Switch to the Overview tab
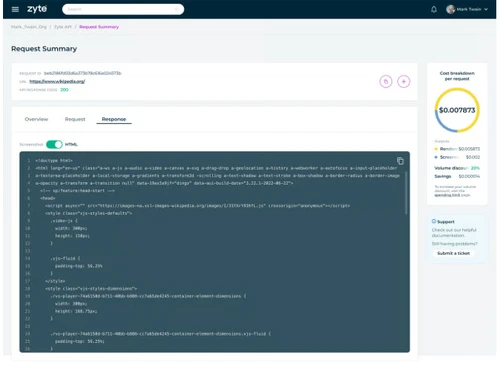The image size is (500, 375). click(x=36, y=119)
